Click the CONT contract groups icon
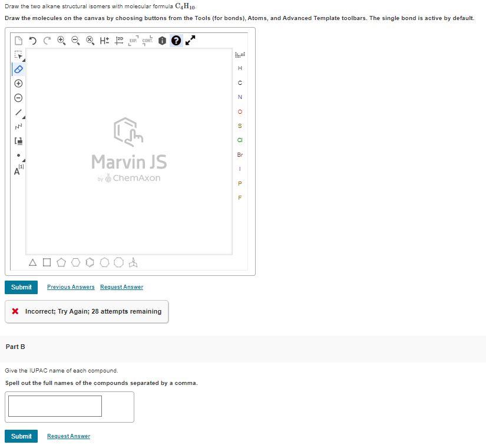The image size is (486, 448). [147, 41]
